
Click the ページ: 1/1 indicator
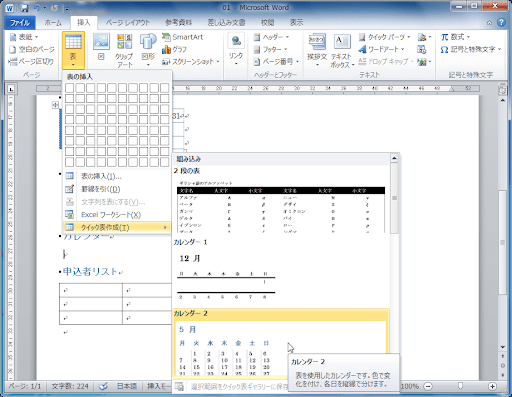click(25, 386)
